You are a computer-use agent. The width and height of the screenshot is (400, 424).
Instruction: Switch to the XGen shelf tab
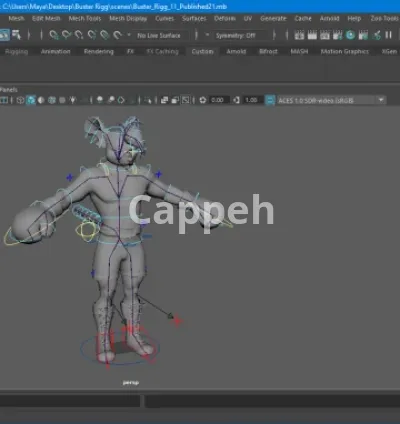(389, 52)
